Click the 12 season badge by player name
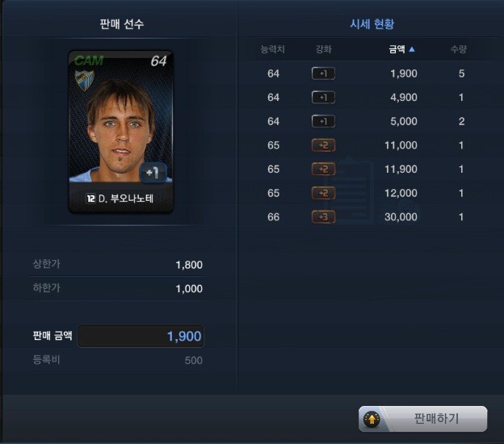This screenshot has width=504, height=444. tap(90, 199)
